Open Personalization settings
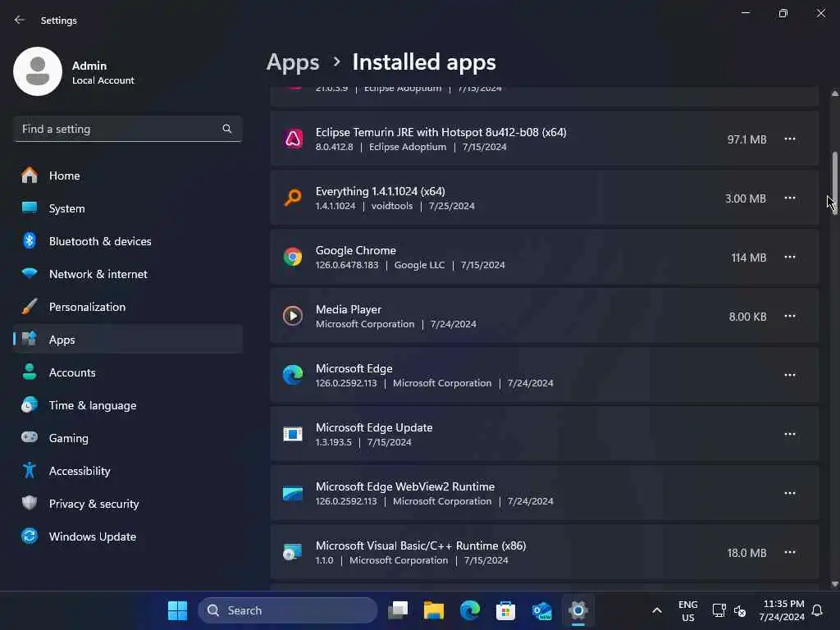The height and width of the screenshot is (630, 840). [128, 307]
